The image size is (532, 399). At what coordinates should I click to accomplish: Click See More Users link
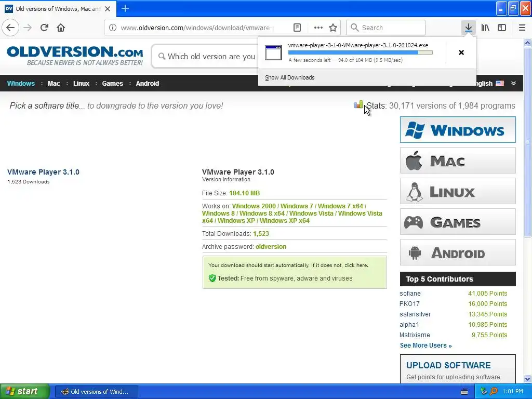pos(426,345)
